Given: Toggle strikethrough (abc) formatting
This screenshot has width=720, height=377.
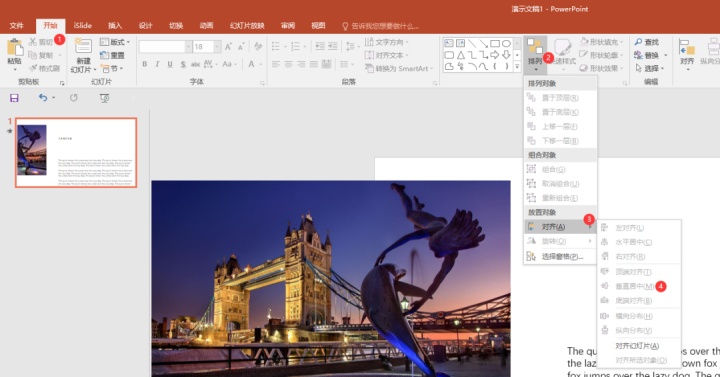Looking at the screenshot, I should pos(195,64).
